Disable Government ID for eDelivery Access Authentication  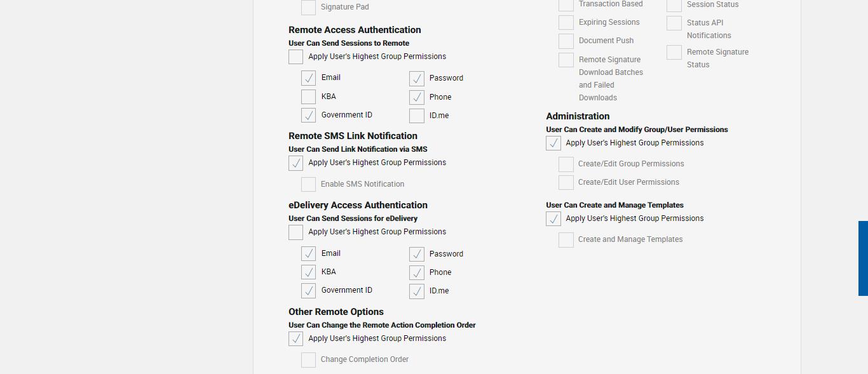(x=309, y=290)
